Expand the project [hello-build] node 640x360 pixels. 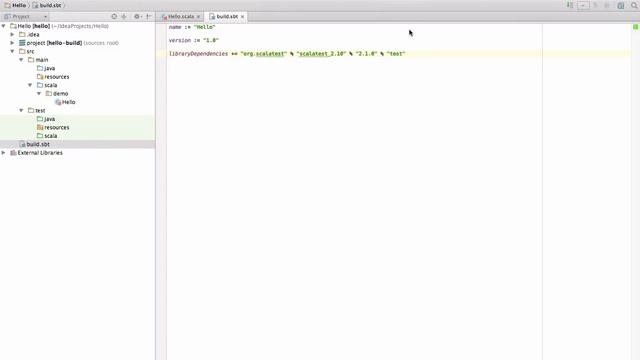click(x=13, y=42)
